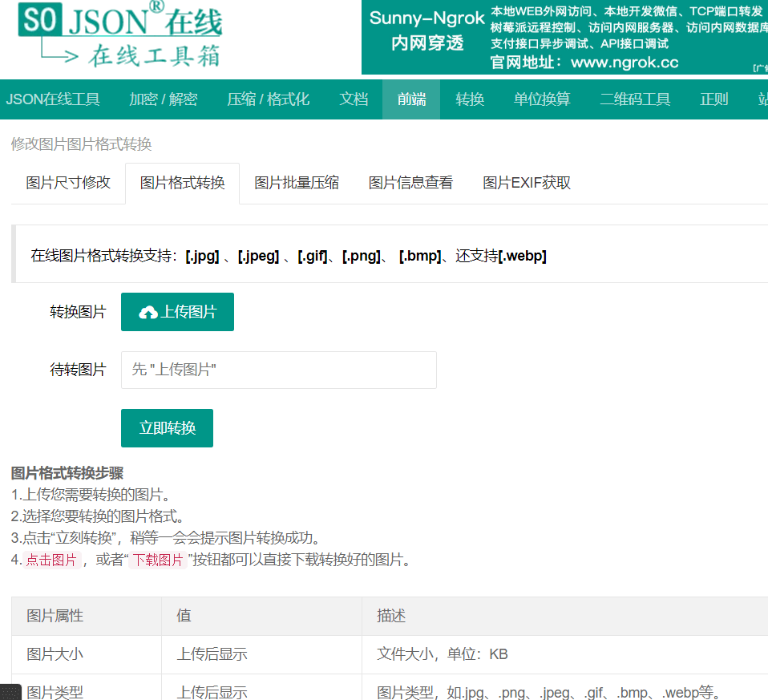
Task: Switch to the 图片批量压缩 tab
Action: (x=297, y=183)
